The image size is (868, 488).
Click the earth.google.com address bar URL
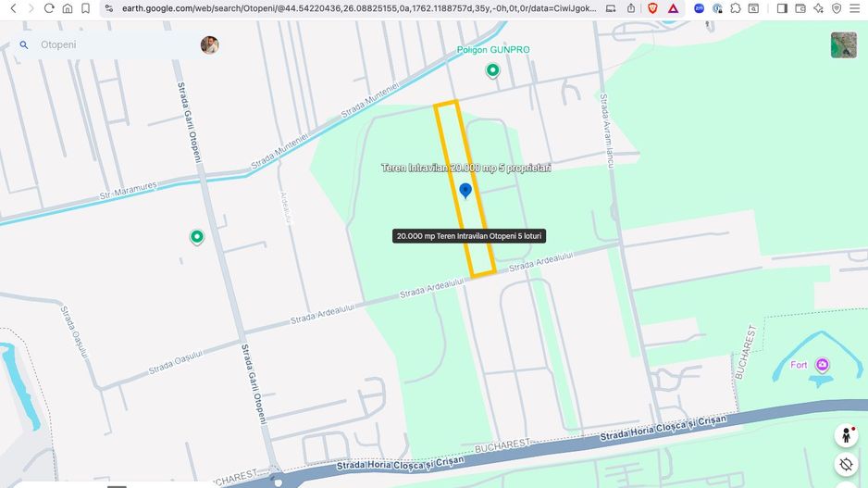(x=359, y=8)
